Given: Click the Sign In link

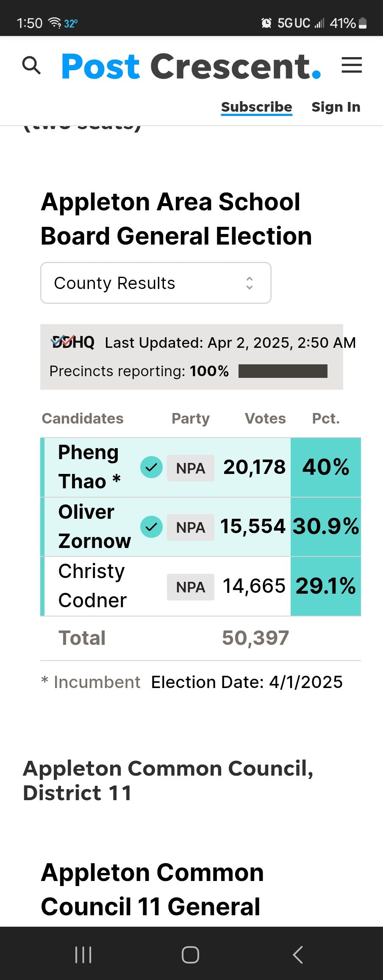Looking at the screenshot, I should pyautogui.click(x=336, y=107).
